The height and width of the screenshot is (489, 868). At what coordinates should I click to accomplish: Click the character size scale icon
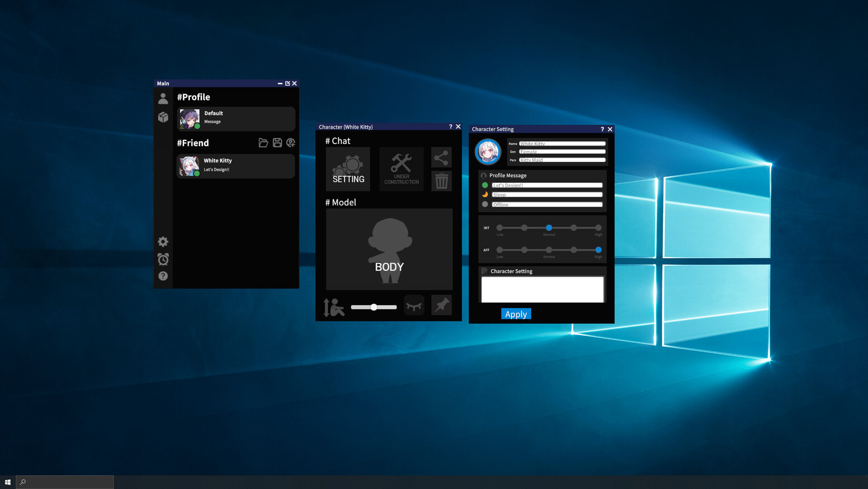[334, 307]
